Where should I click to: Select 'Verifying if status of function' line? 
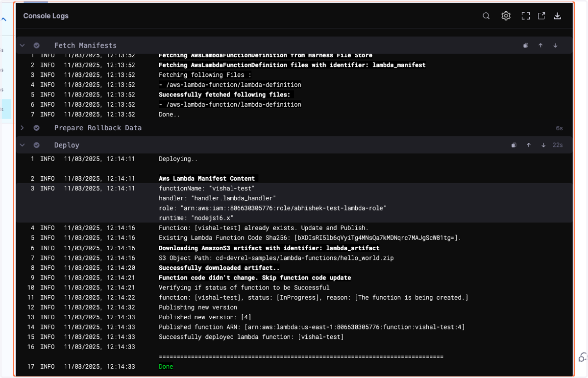[x=244, y=287]
